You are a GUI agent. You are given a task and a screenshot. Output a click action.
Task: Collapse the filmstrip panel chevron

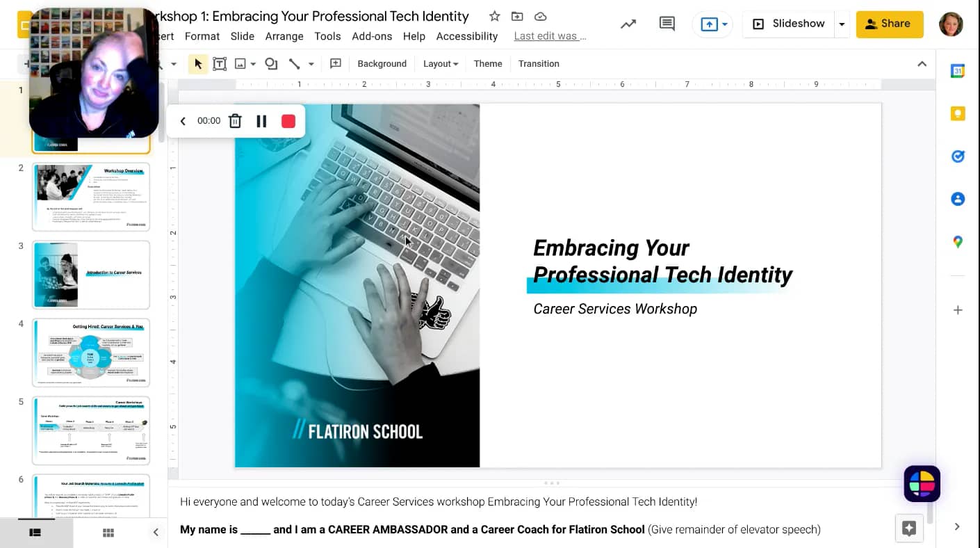point(156,533)
